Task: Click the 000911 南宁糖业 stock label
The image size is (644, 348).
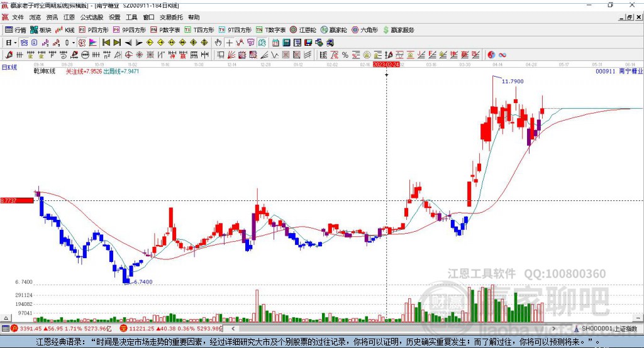Action: 619,72
